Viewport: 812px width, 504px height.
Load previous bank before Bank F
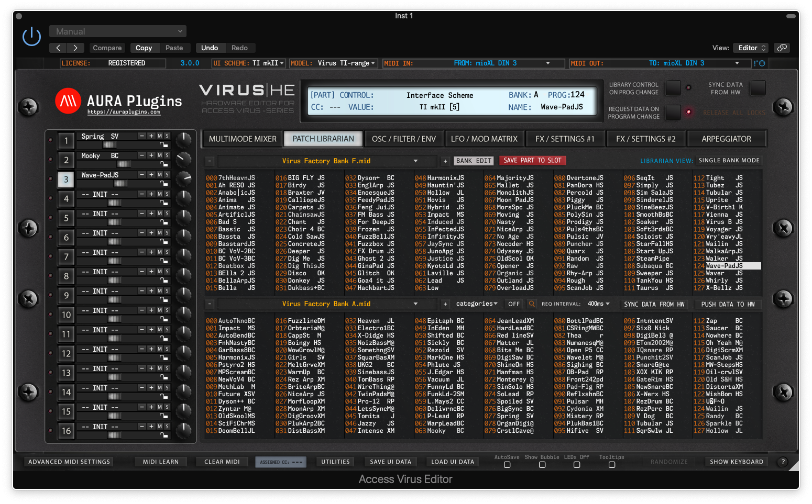[x=209, y=161]
